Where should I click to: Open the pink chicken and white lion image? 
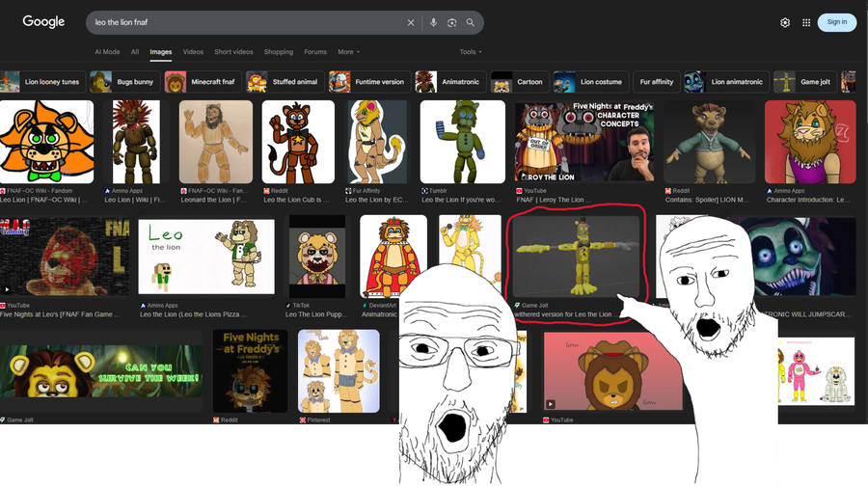click(x=816, y=370)
